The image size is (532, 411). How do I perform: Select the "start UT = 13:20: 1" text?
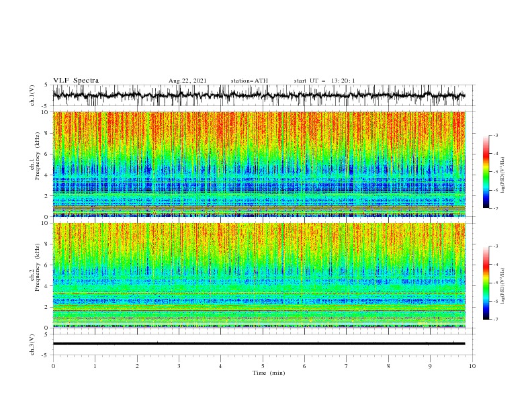[324, 81]
